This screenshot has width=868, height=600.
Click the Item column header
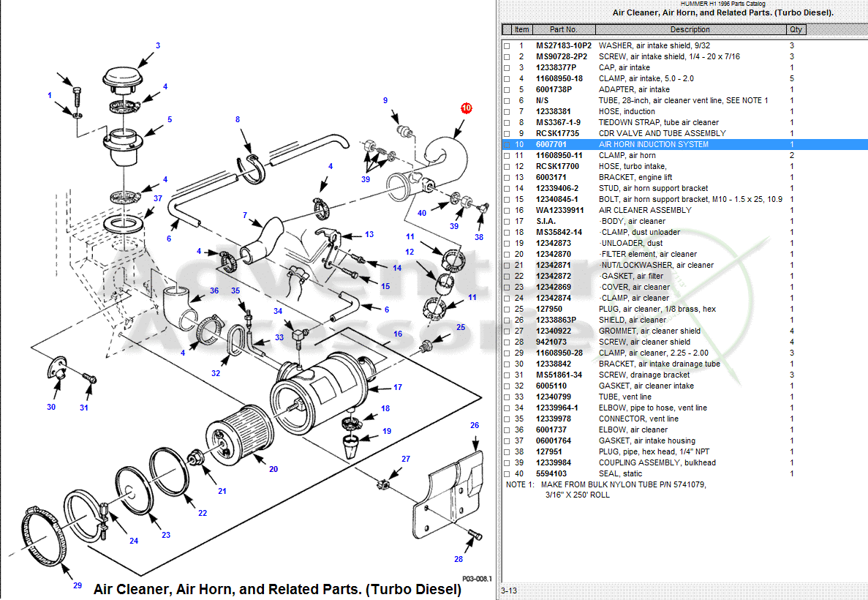tap(521, 30)
